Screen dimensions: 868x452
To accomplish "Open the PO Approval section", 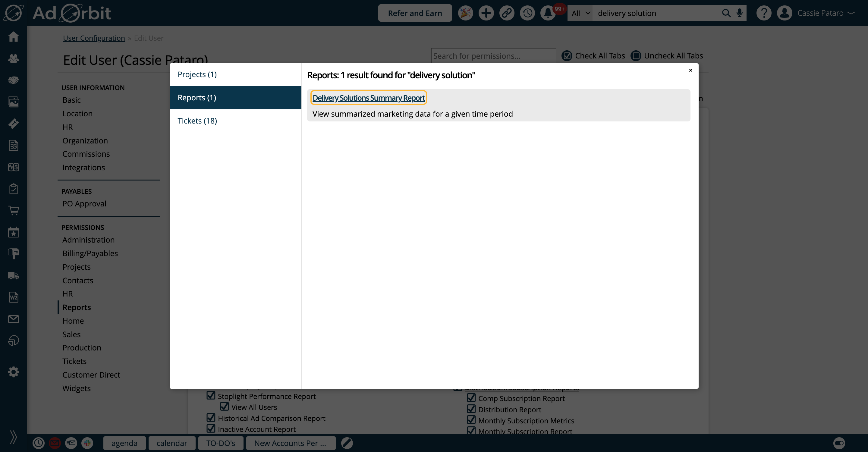I will click(84, 204).
